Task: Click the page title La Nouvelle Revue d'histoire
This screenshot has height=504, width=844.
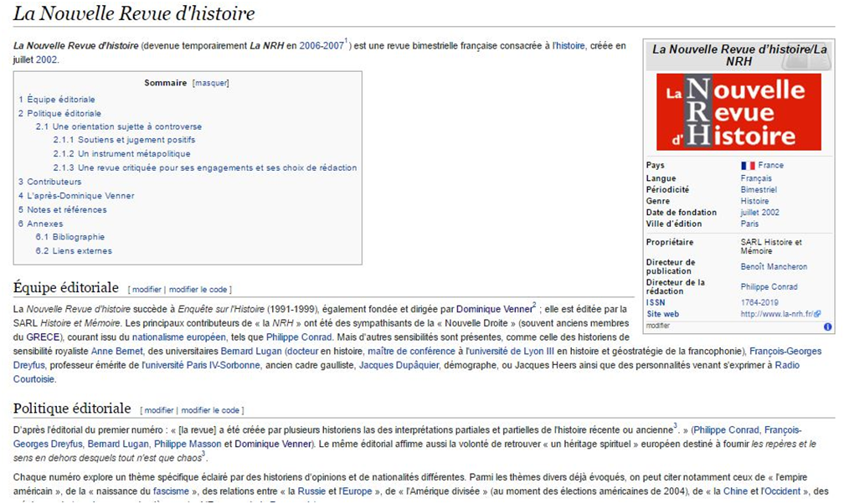Action: (134, 13)
